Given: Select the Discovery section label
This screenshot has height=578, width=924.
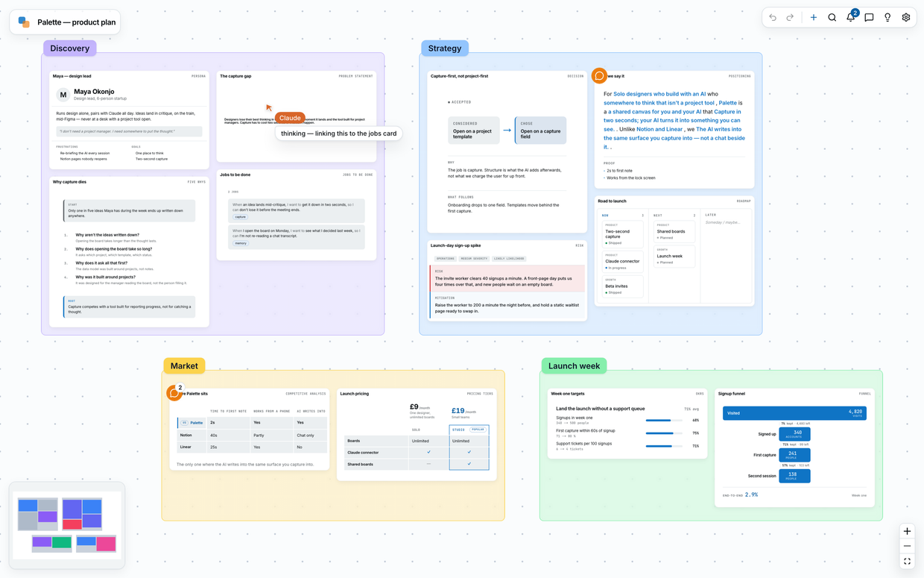Looking at the screenshot, I should pos(70,48).
